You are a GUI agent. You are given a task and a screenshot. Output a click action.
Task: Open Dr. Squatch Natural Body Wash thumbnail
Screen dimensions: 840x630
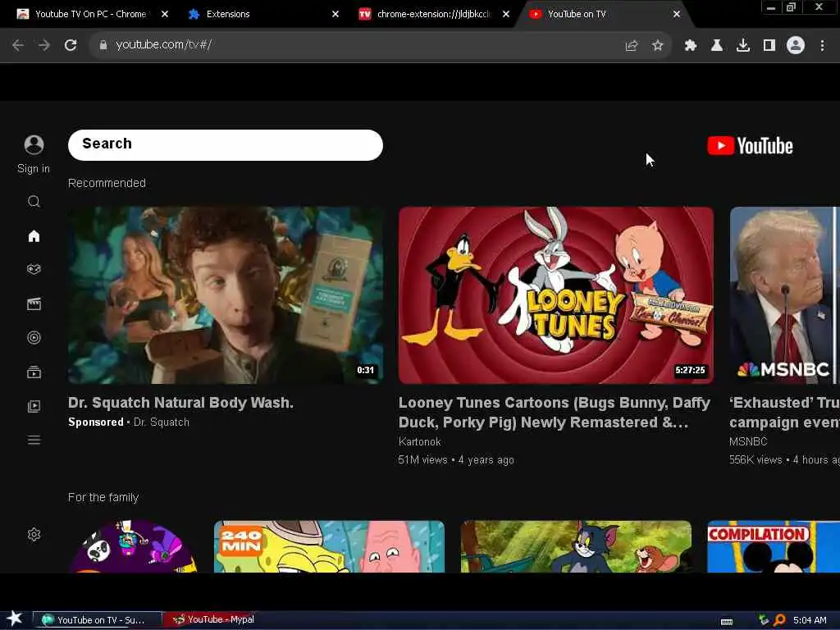pos(226,295)
